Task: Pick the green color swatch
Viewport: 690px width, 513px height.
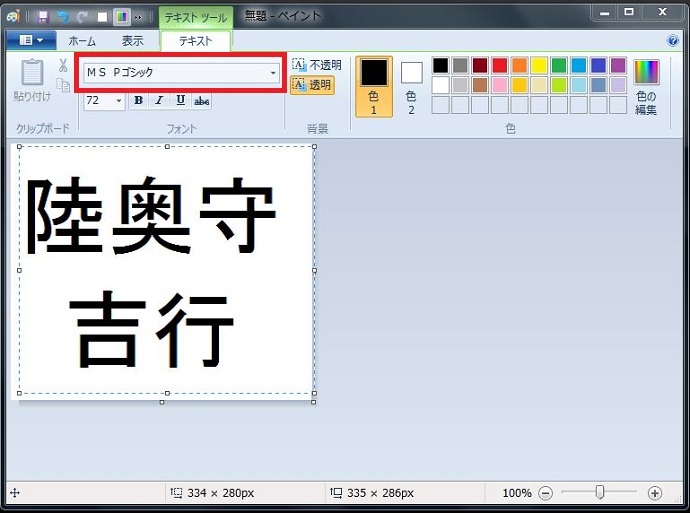Action: click(x=559, y=66)
